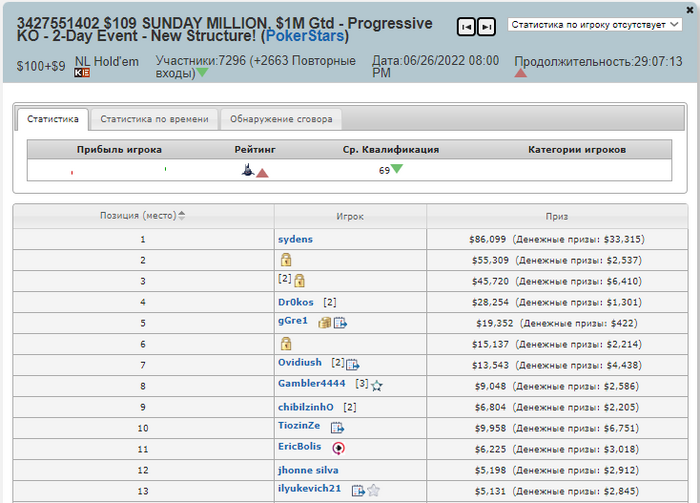Click the notes icon next to TiozinZe
Screen dimensions: 700x503
point(338,428)
